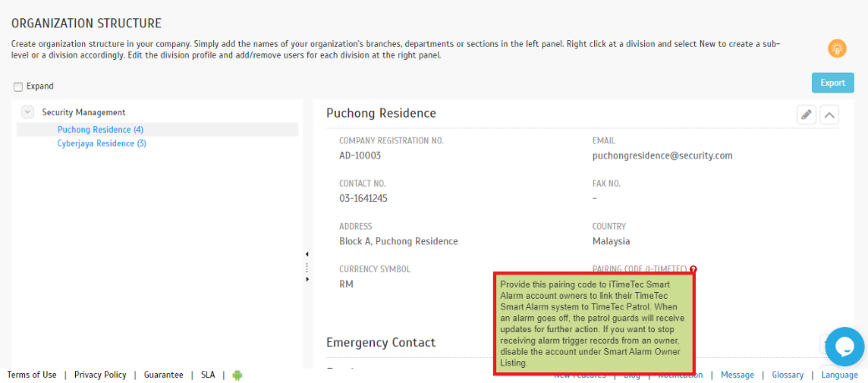The width and height of the screenshot is (868, 383).
Task: Click the Export button
Action: pos(833,83)
